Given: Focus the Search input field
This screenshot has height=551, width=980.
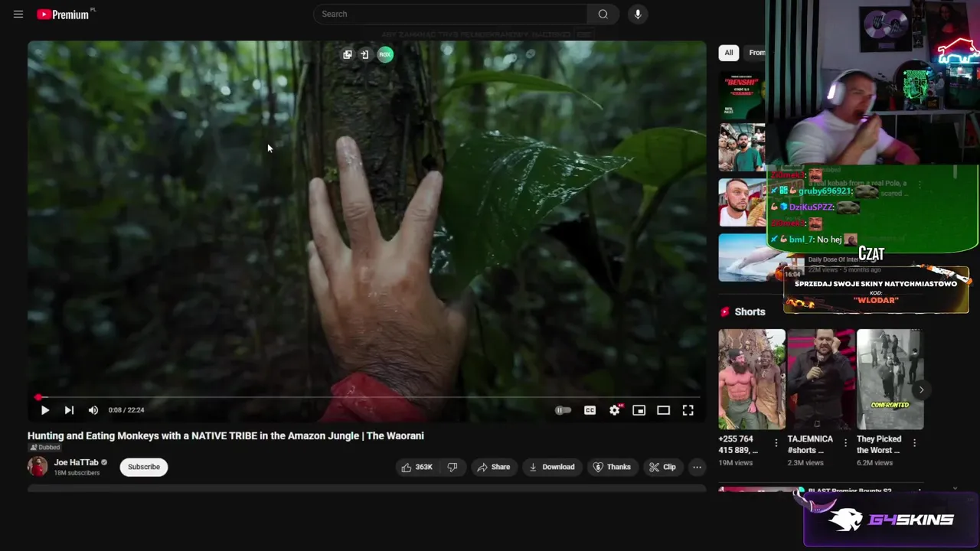Looking at the screenshot, I should 450,14.
